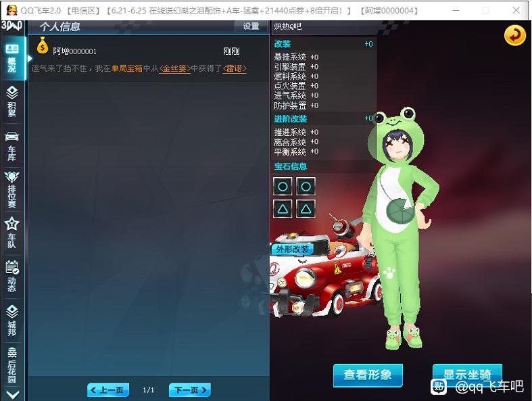Click the yellow back arrow icon
This screenshot has height=401, width=532.
514,35
